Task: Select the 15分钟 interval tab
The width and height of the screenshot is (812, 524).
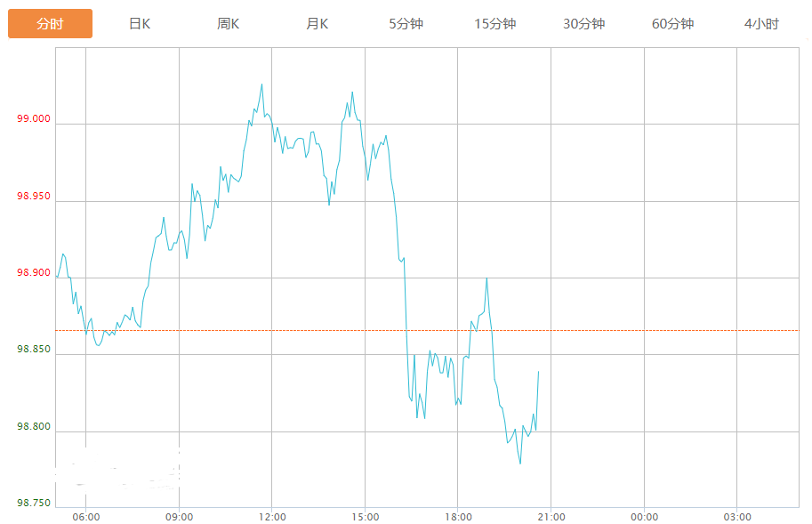Action: 495,24
